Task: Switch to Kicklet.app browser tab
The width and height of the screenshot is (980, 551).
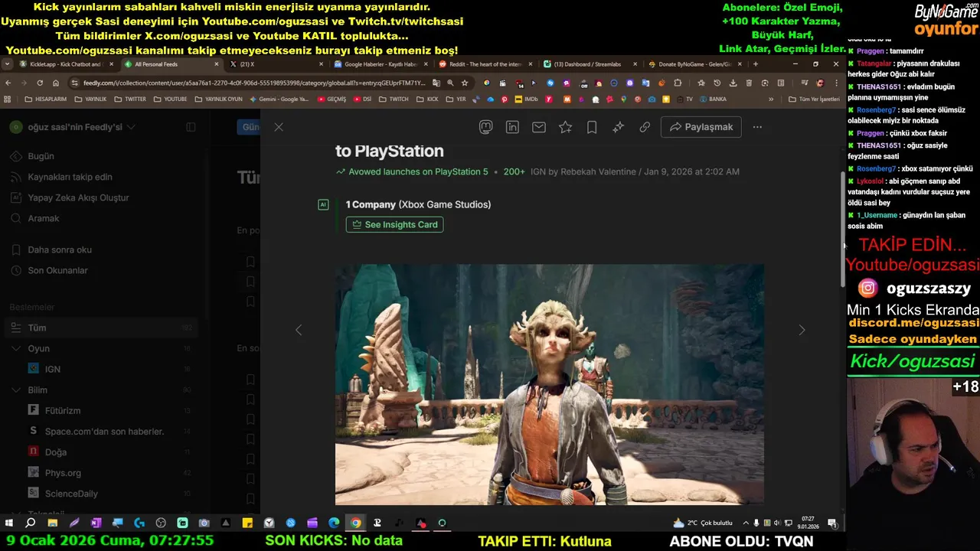Action: [65, 64]
